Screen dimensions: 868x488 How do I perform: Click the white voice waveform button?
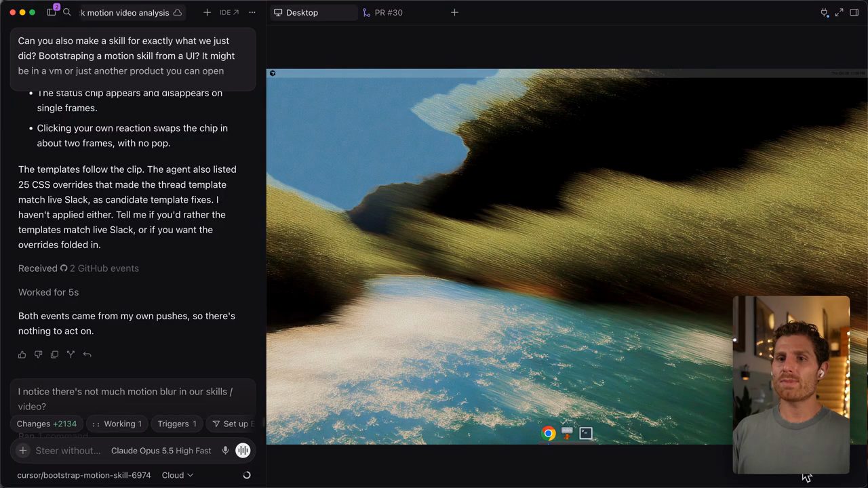[243, 451]
